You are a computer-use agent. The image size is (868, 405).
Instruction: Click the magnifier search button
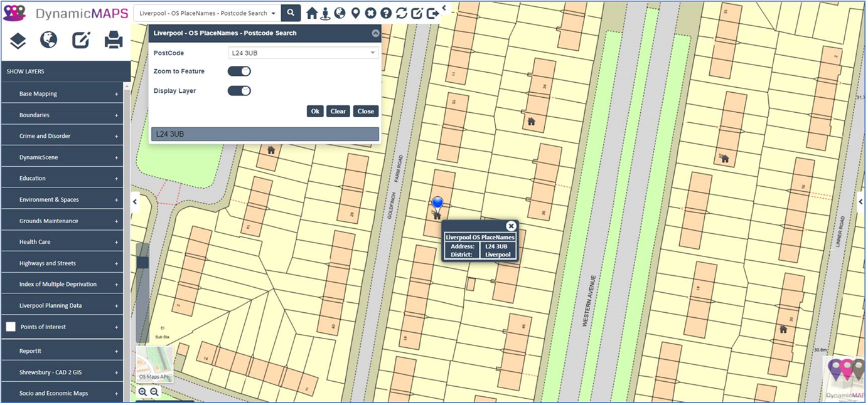click(x=291, y=13)
